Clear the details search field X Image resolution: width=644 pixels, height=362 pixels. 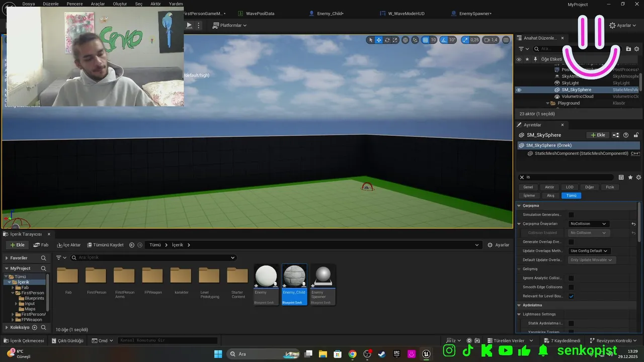(522, 177)
